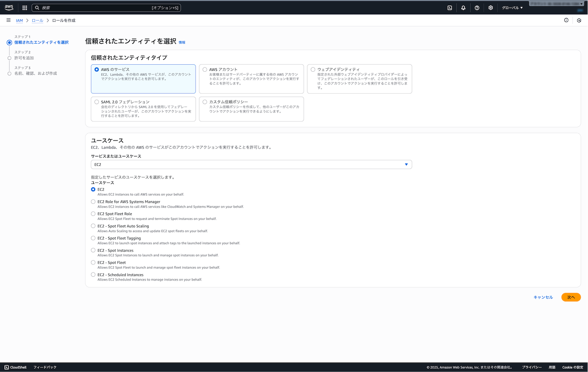The height and width of the screenshot is (372, 588).
Task: Click the AWS logo home icon
Action: 9,7
